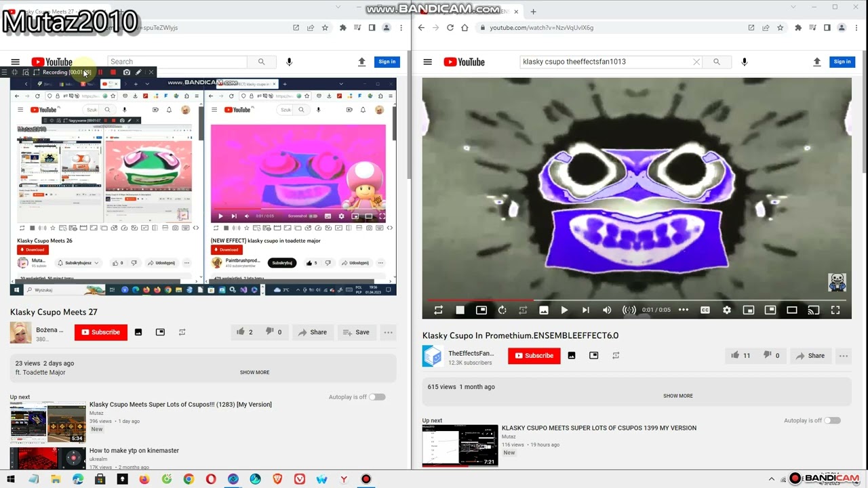Open settings gear in right video player

727,310
